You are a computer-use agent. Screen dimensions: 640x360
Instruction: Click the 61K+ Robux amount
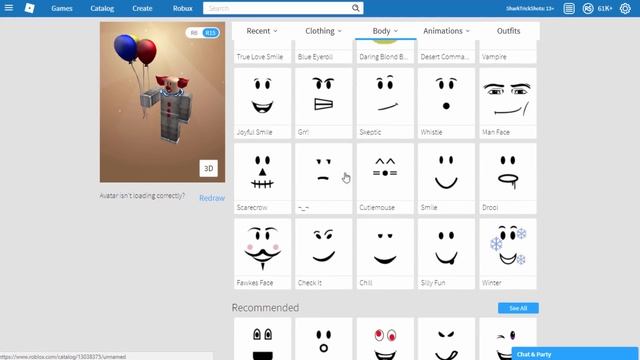coord(605,8)
